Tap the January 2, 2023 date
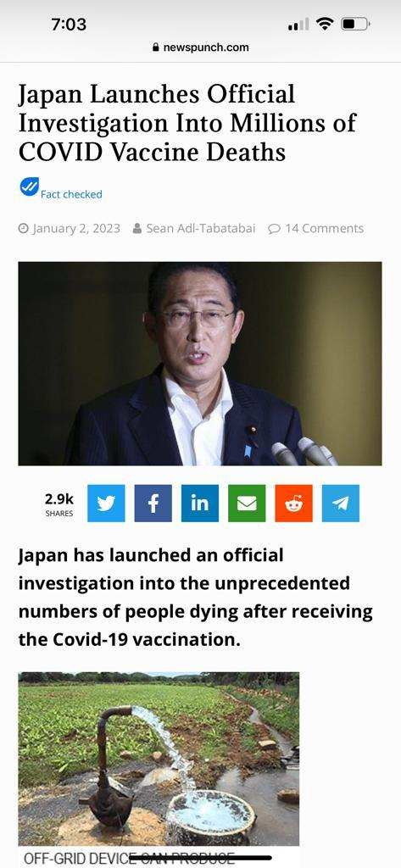Screen dimensions: 401x868 (x=70, y=228)
